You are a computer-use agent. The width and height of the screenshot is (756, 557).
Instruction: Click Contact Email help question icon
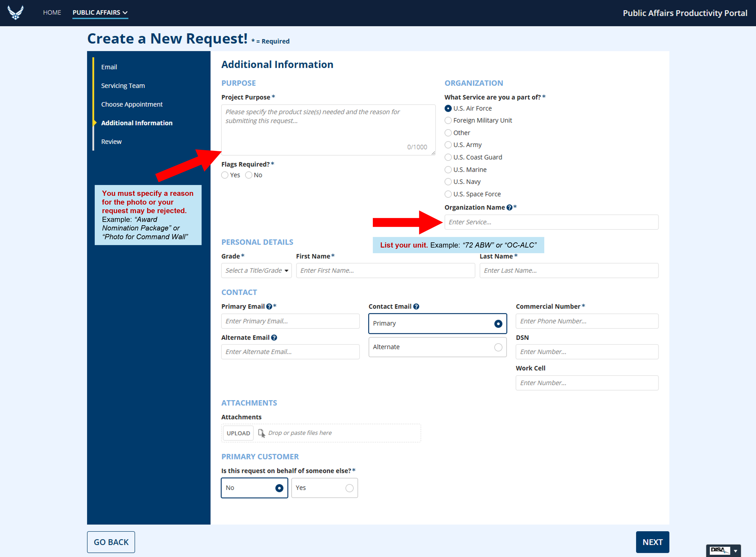(416, 307)
